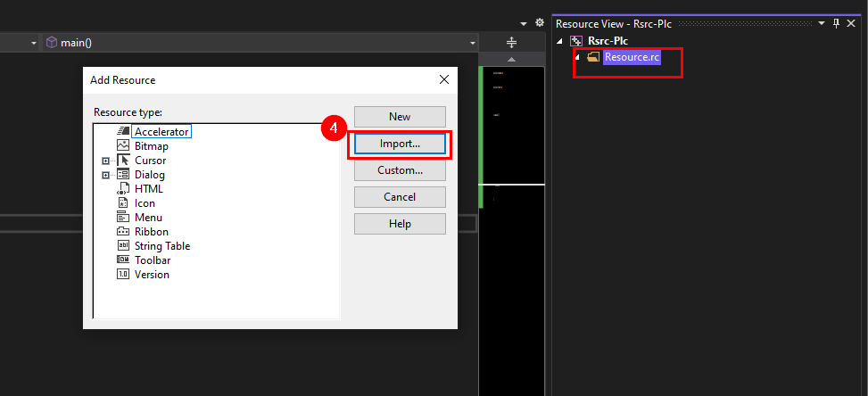The width and height of the screenshot is (868, 396).
Task: Pick the Dialog resource type
Action: tap(150, 175)
